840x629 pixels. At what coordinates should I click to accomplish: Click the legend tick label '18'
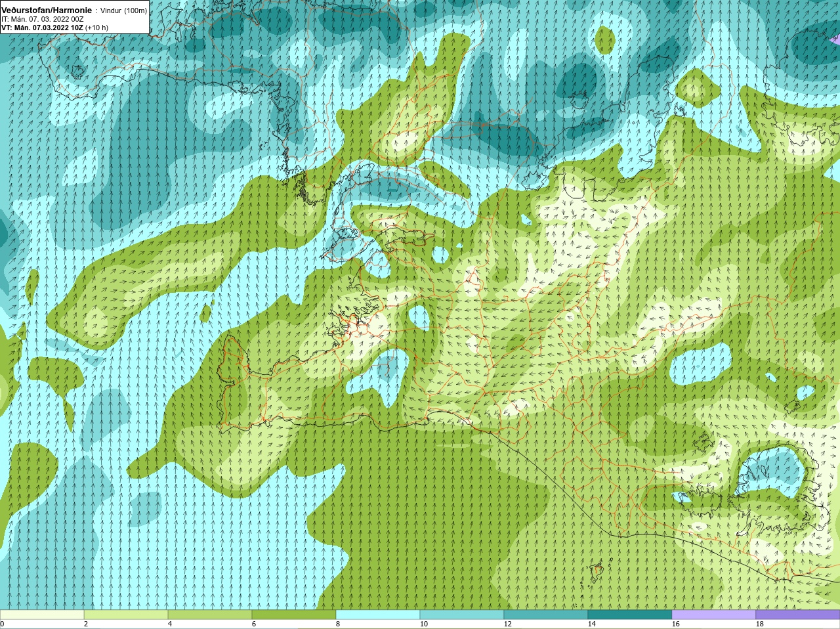click(x=760, y=624)
